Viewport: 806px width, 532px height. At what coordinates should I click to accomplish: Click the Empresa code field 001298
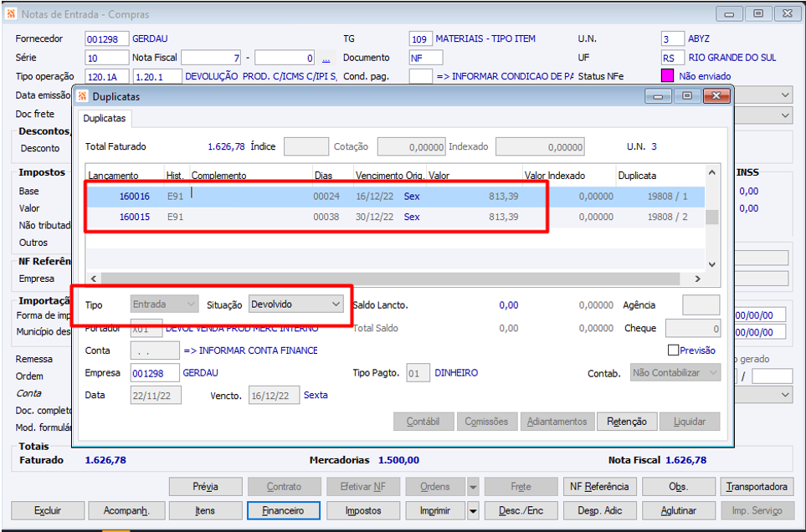pos(155,373)
